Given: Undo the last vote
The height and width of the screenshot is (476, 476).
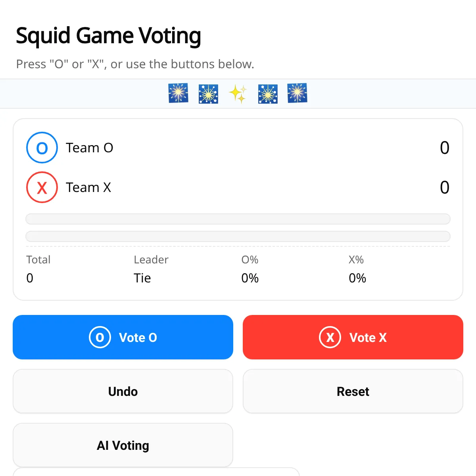Looking at the screenshot, I should [x=123, y=392].
